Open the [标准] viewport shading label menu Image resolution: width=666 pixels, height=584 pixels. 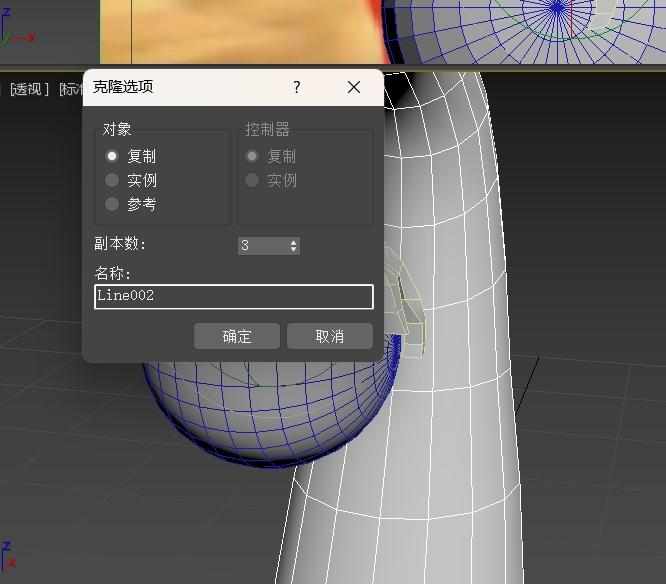tap(70, 89)
